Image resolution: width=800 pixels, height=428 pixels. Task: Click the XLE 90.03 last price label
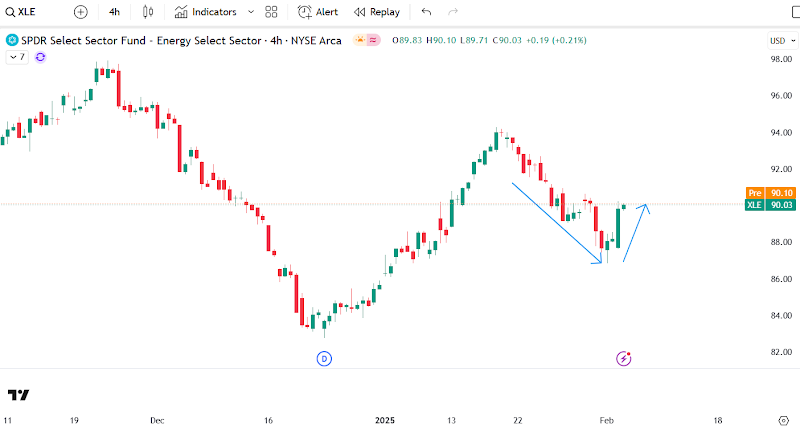point(770,205)
